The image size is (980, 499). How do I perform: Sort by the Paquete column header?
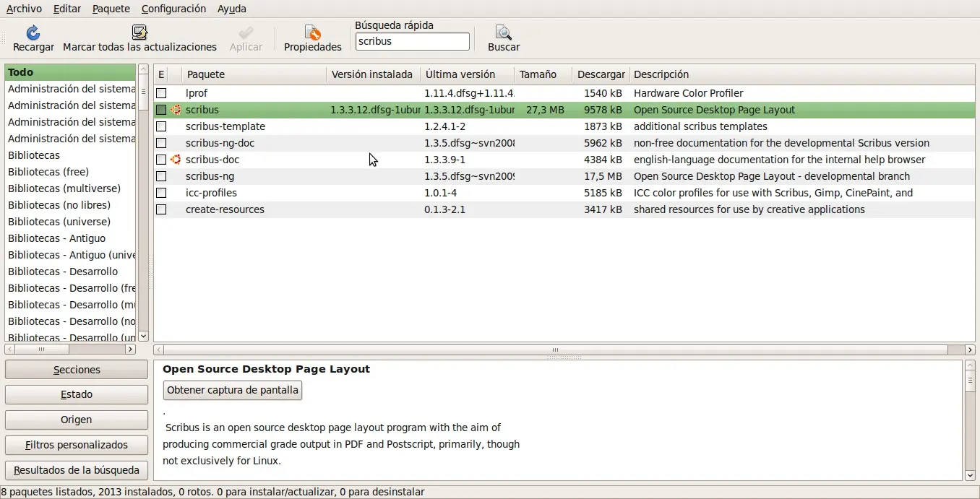(x=254, y=74)
